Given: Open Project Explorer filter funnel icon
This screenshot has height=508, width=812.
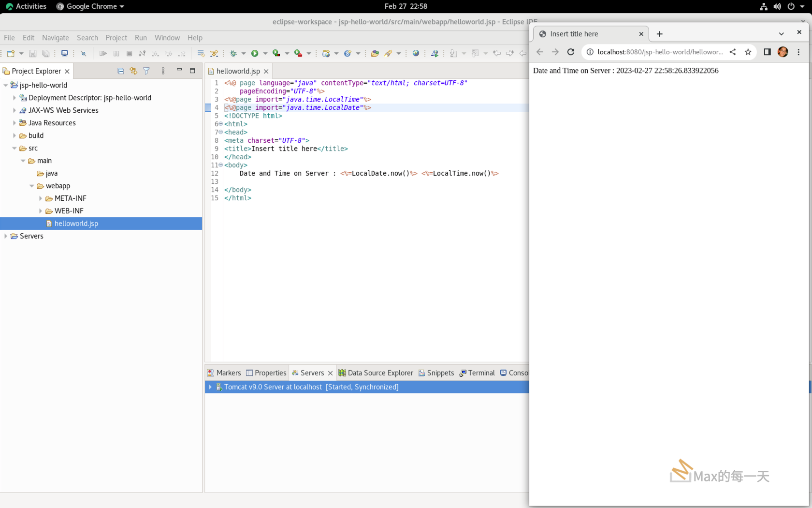Looking at the screenshot, I should coord(146,71).
